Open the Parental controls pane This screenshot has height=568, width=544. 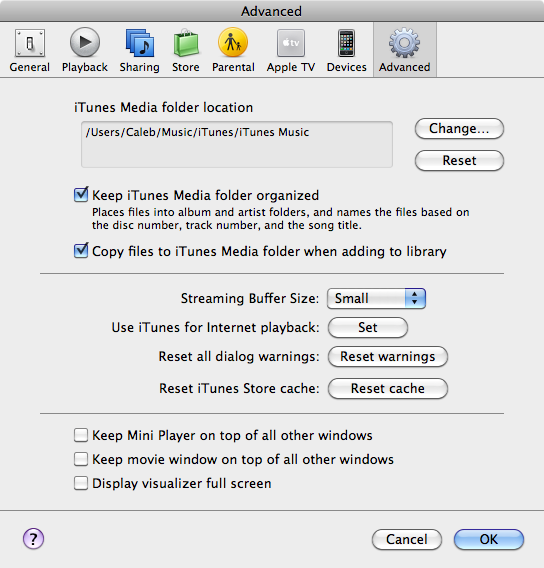click(x=233, y=51)
